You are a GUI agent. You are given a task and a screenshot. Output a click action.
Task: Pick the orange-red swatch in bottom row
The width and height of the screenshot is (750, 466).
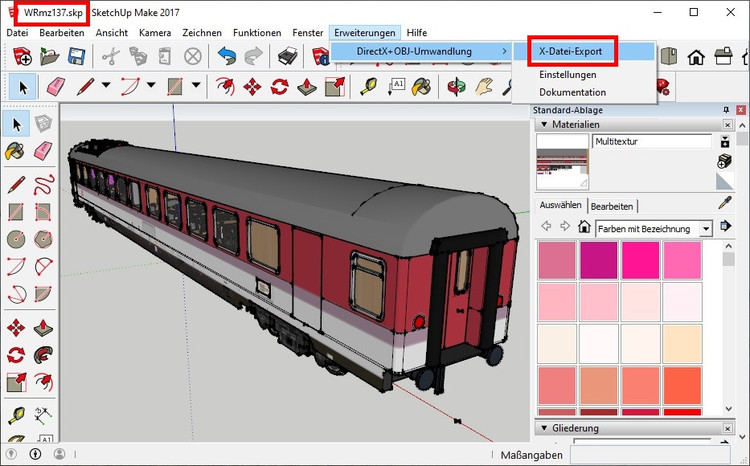coord(683,386)
